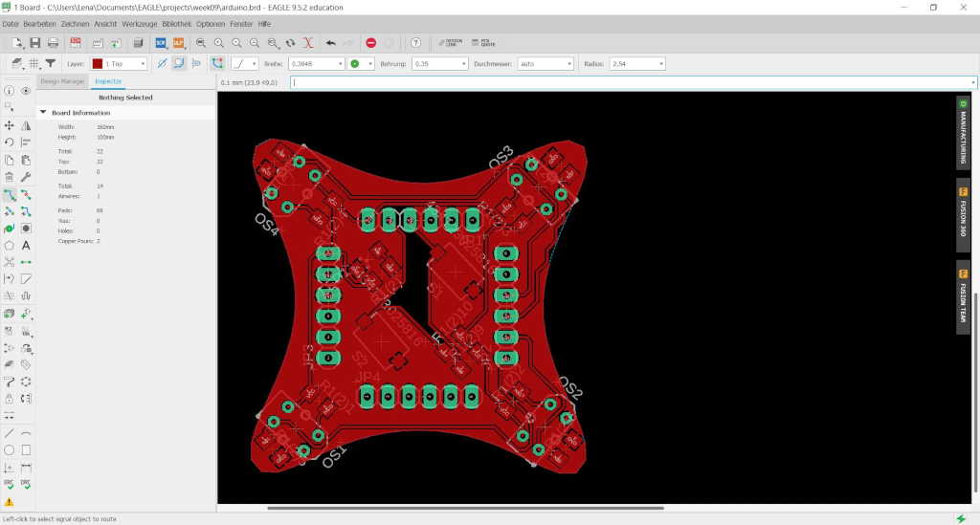Save the board file
Screen dimensions: 980x525
coord(35,43)
